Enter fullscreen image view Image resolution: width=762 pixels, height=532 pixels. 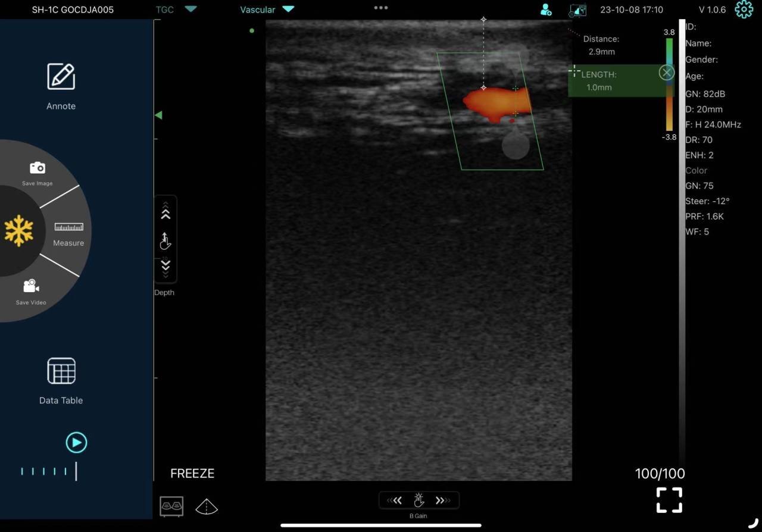click(x=669, y=500)
